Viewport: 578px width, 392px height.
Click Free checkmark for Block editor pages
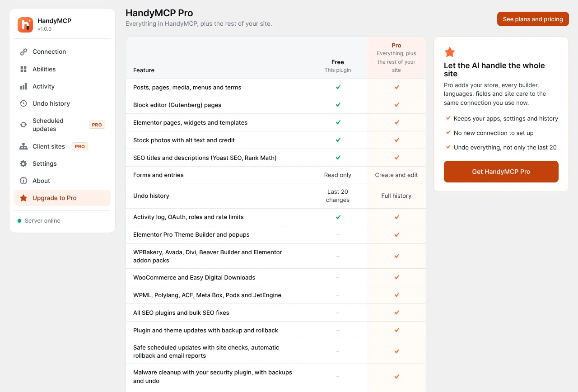338,105
